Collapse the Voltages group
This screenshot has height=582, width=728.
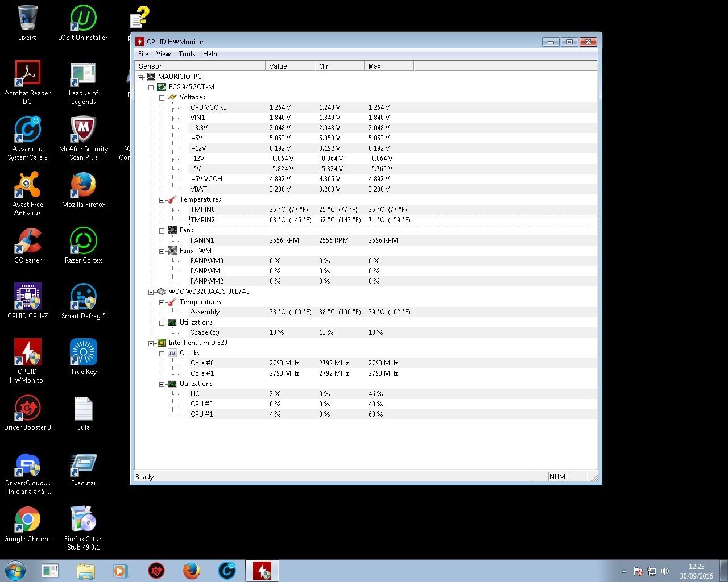point(162,97)
